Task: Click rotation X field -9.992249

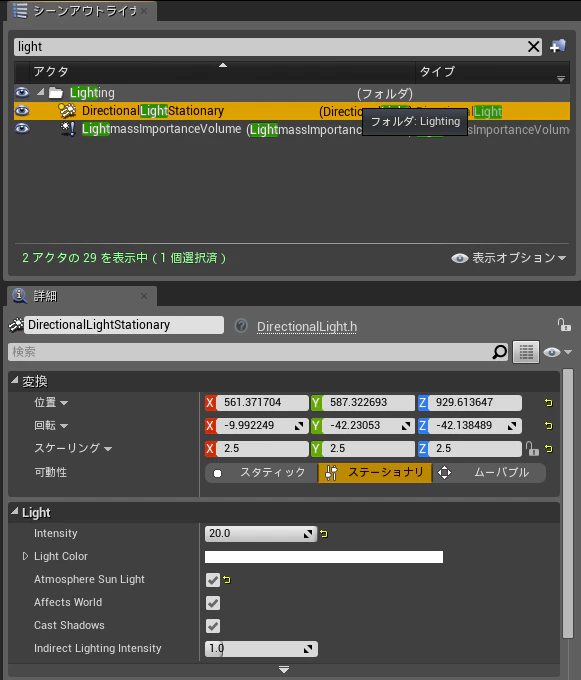Action: click(262, 426)
